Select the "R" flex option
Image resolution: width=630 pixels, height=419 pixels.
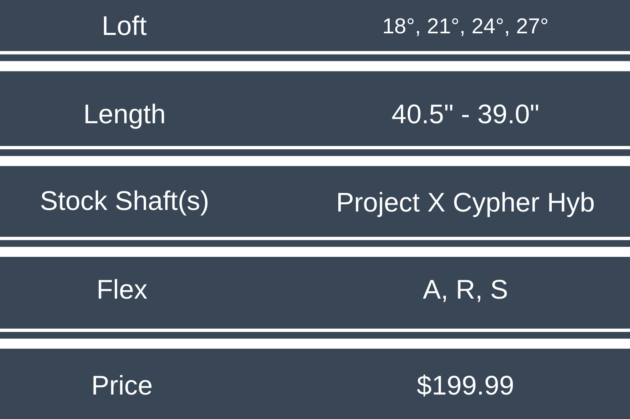tap(464, 290)
